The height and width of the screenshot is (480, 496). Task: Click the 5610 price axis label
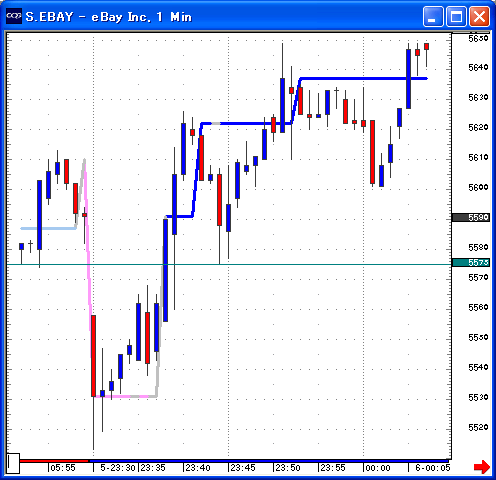tap(478, 158)
